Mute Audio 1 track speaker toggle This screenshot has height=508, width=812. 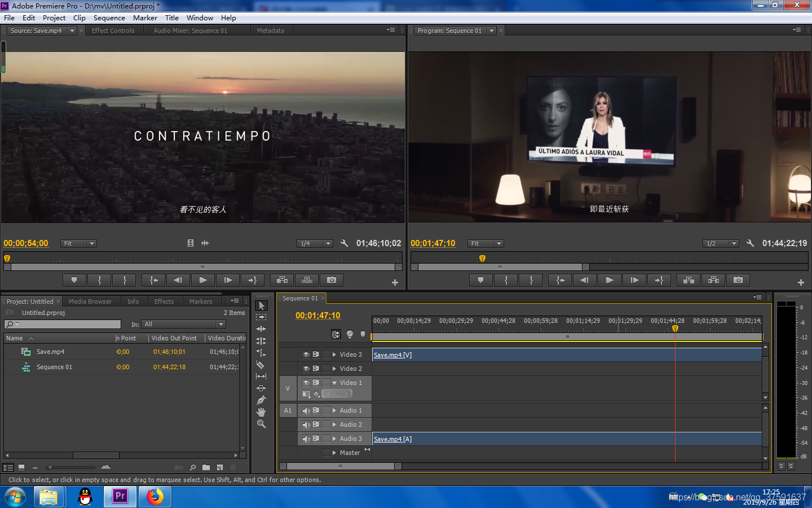[306, 410]
